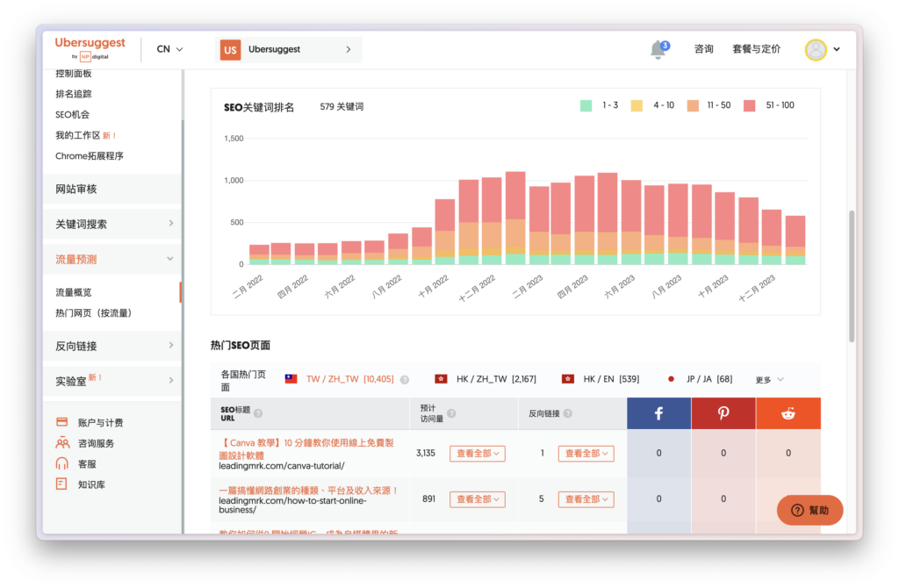Click the Ubersuggest logo
This screenshot has width=899, height=588.
pos(90,48)
